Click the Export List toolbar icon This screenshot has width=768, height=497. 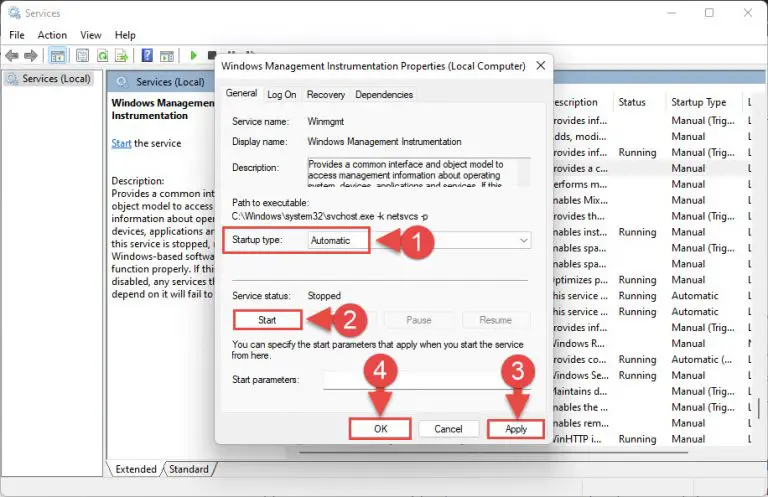120,56
